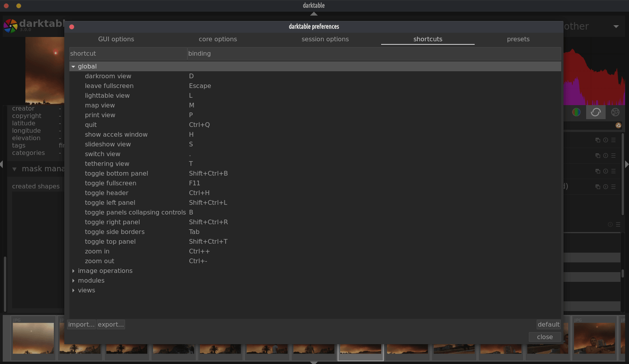
Task: Close preferences dialog using its red dot
Action: (72, 27)
